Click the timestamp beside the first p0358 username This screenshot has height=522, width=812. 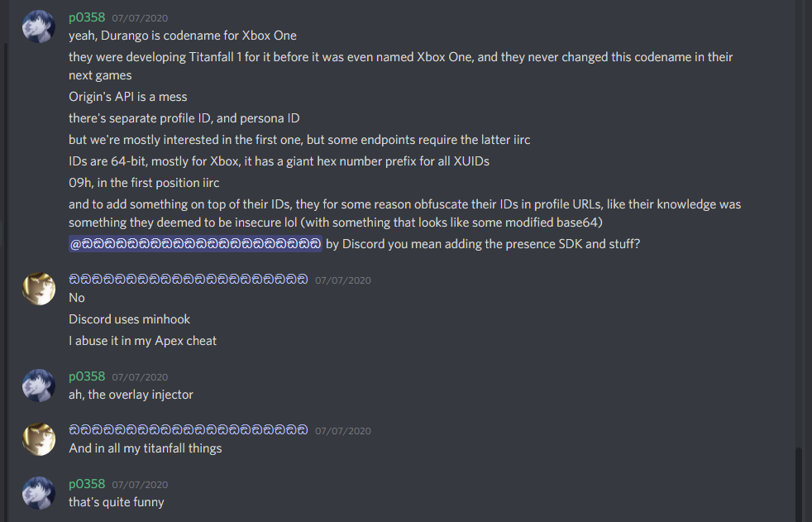(x=140, y=17)
